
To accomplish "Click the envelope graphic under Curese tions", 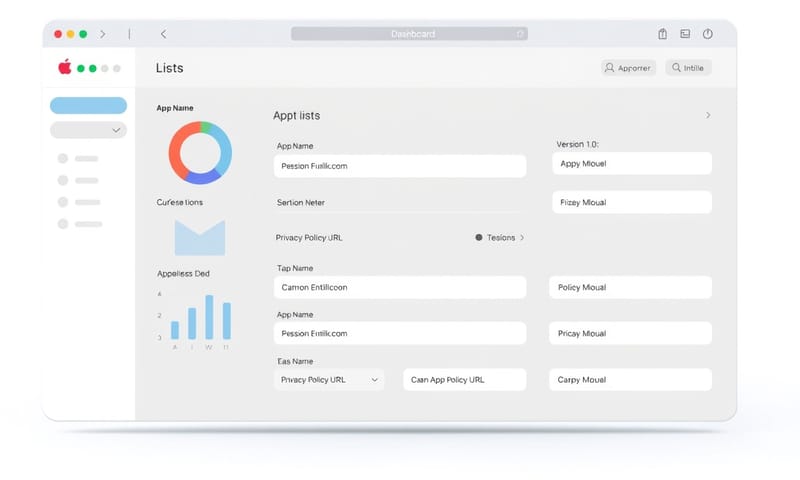I will pyautogui.click(x=199, y=238).
